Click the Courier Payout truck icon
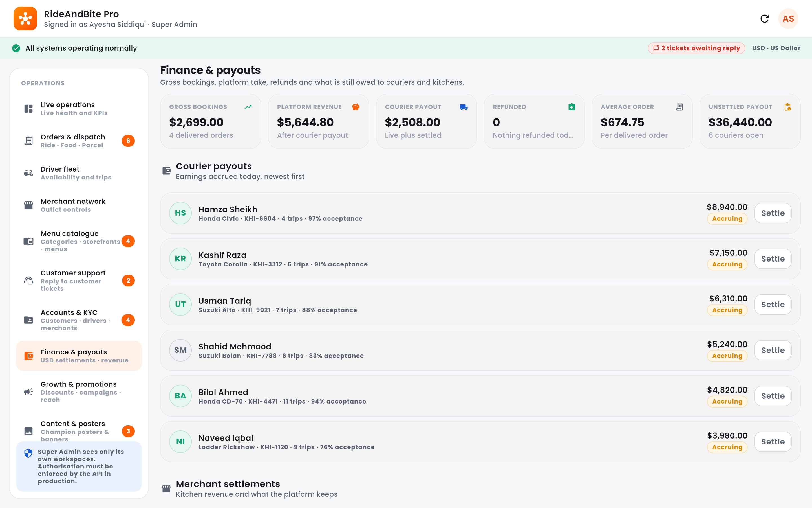The height and width of the screenshot is (508, 812). coord(464,107)
